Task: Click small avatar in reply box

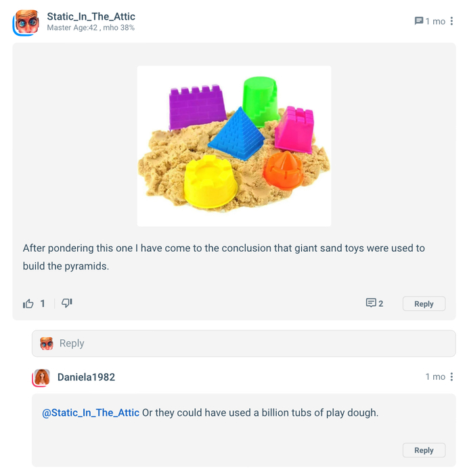Action: [47, 343]
